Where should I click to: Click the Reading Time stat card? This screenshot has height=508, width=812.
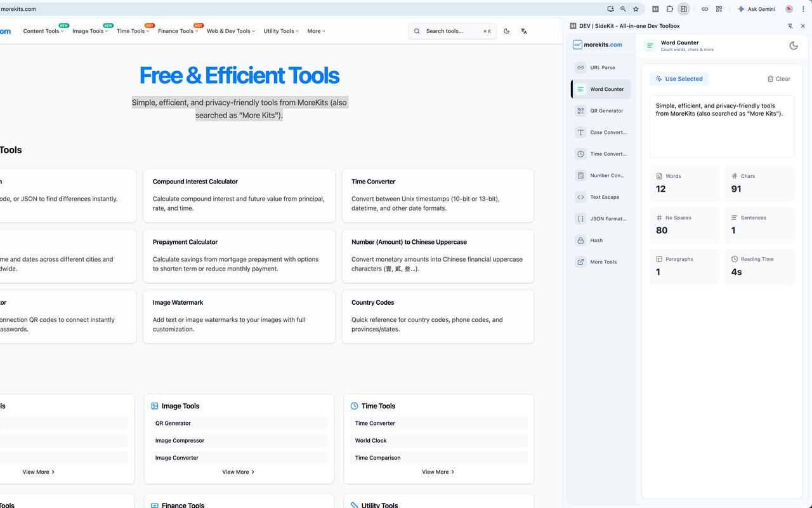click(x=759, y=267)
